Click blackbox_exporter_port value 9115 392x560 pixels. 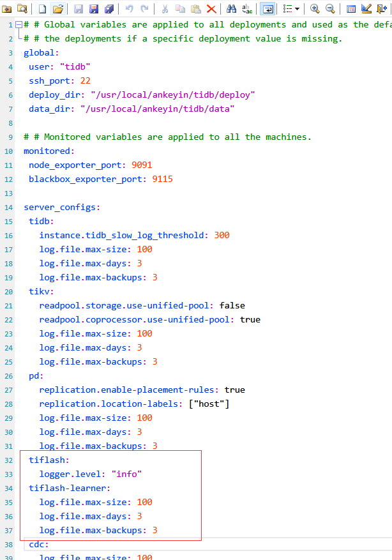(x=162, y=179)
